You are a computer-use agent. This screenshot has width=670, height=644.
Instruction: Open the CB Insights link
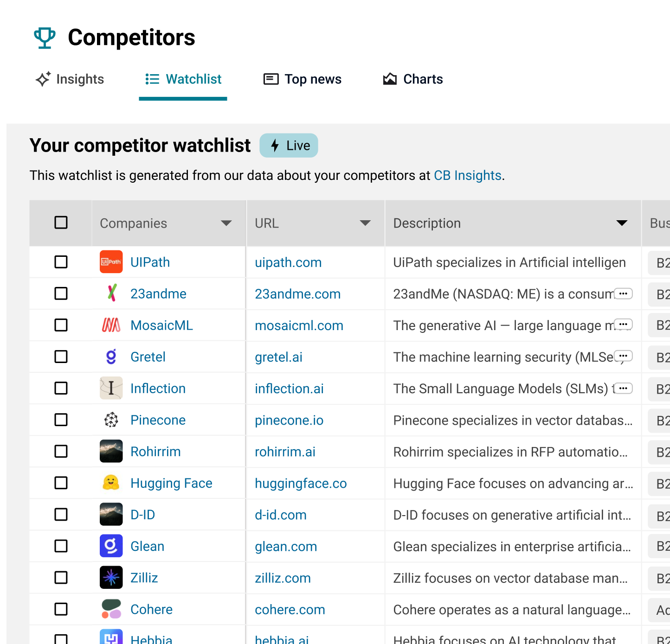(x=468, y=175)
